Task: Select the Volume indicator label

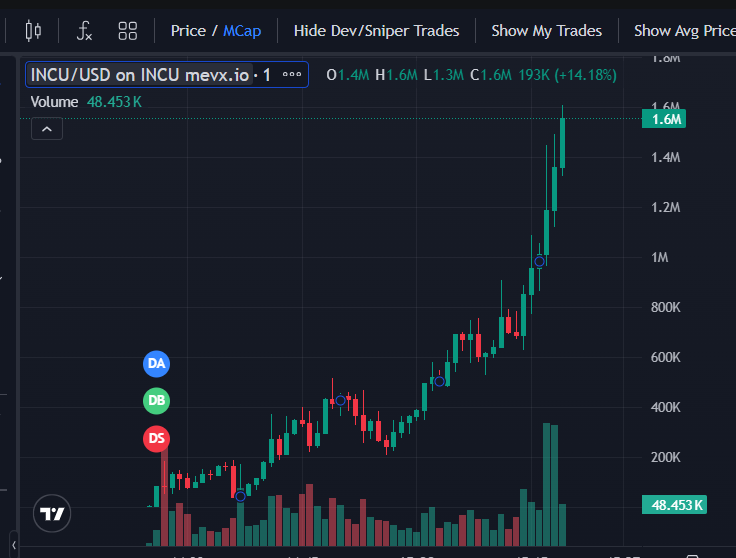Action: pyautogui.click(x=54, y=102)
